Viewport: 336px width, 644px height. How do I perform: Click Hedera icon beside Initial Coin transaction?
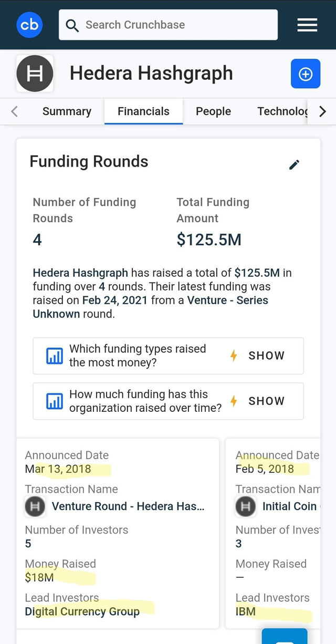click(246, 506)
